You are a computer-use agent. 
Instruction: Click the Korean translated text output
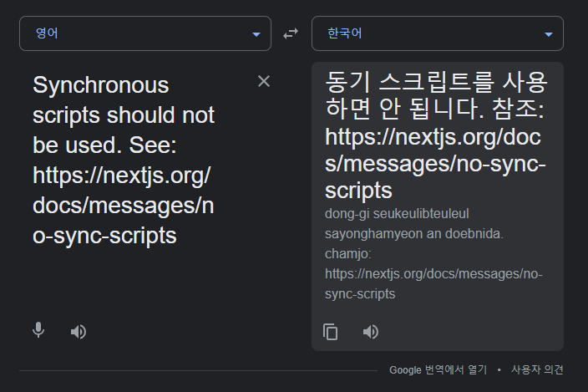[436, 135]
